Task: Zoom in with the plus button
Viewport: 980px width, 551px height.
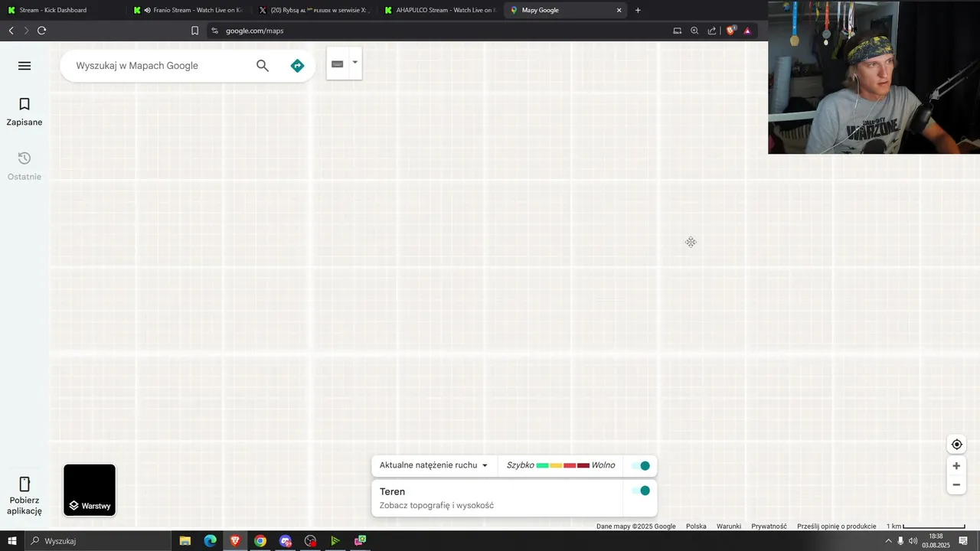Action: pyautogui.click(x=956, y=466)
